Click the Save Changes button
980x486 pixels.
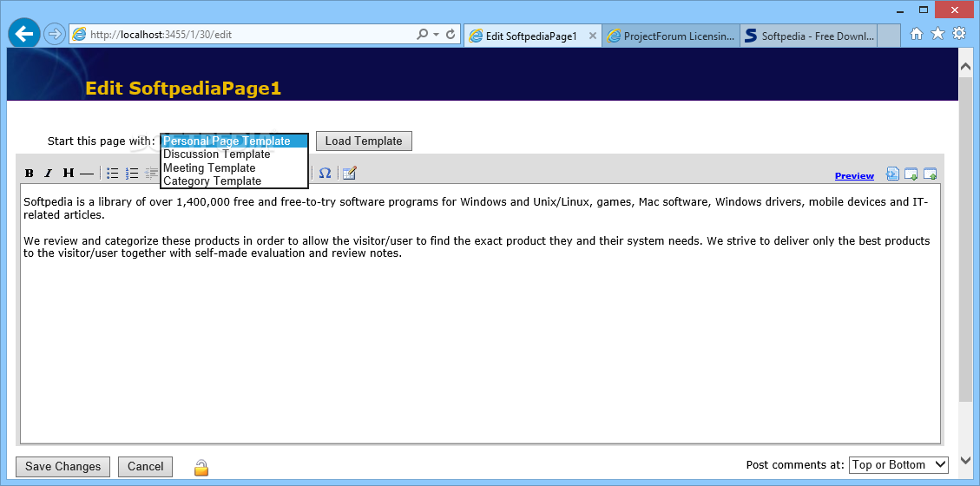point(62,467)
